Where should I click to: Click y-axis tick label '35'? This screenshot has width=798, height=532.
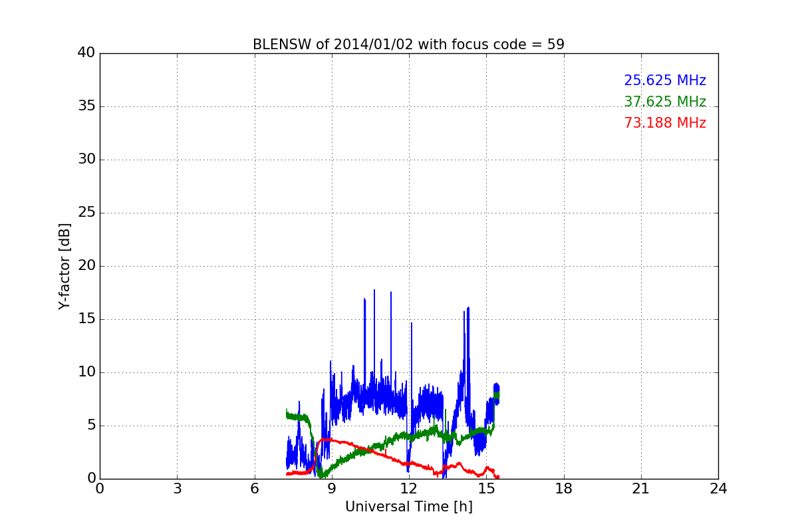click(x=86, y=106)
